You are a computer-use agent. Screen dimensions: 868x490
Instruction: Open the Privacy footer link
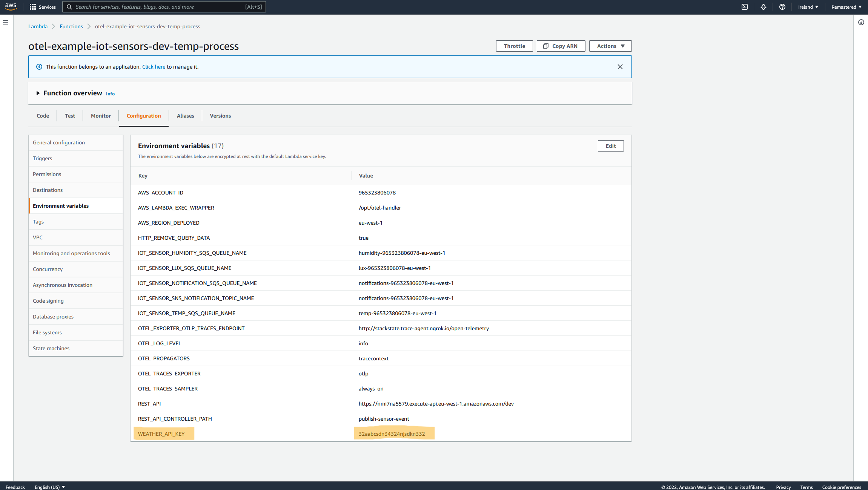(783, 487)
